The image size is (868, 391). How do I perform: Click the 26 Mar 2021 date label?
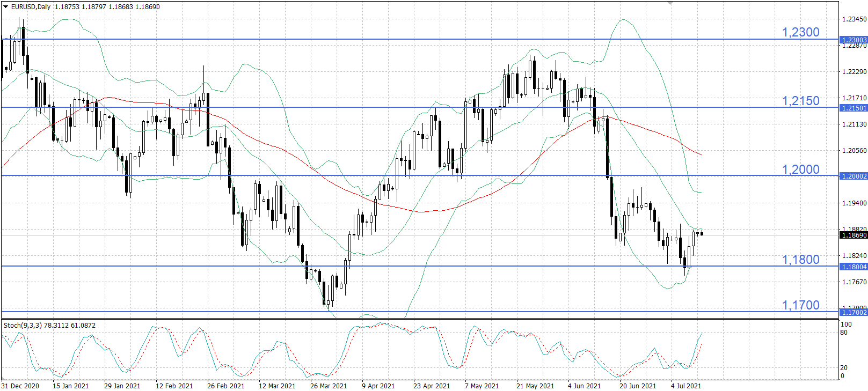pos(329,386)
